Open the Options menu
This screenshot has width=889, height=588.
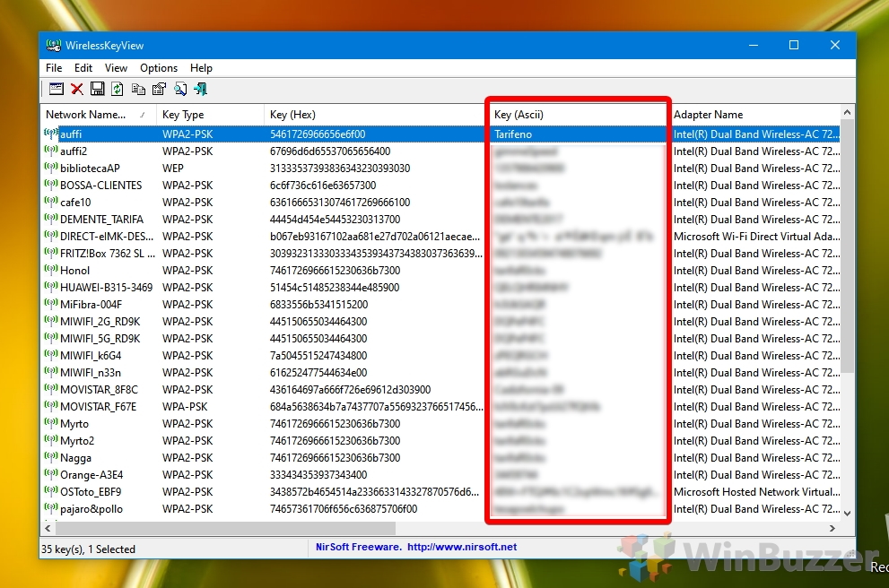(x=159, y=68)
